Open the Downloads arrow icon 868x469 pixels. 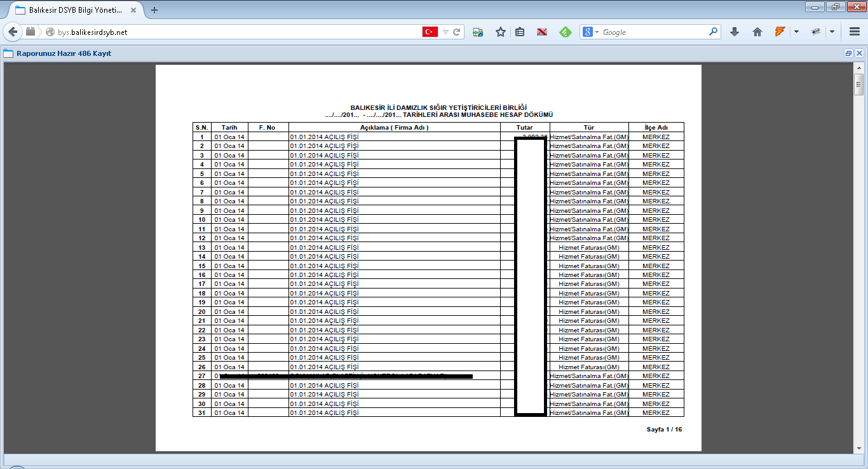(735, 32)
